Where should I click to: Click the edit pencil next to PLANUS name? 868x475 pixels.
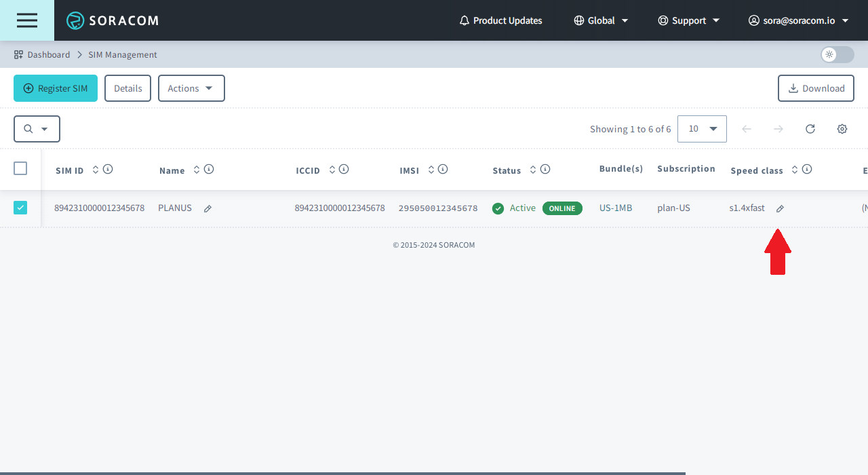[x=208, y=209]
